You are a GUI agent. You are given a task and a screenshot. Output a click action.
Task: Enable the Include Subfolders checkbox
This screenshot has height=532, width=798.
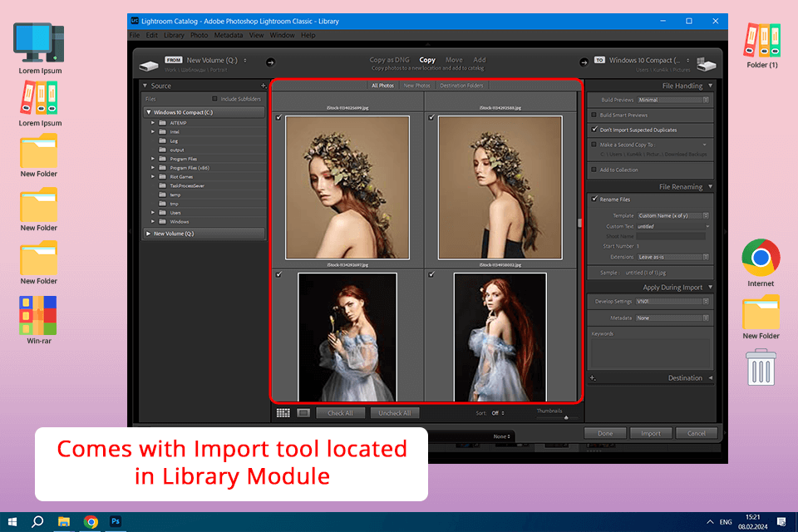tap(215, 99)
